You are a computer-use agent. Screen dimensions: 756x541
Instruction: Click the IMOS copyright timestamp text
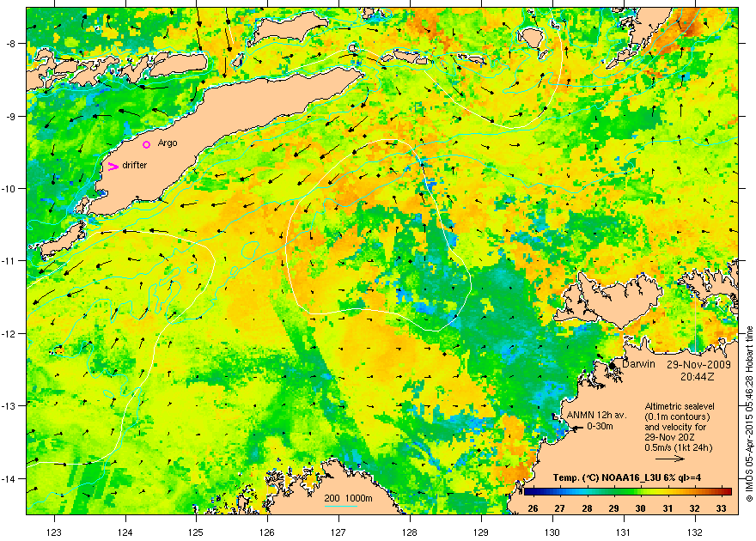pyautogui.click(x=749, y=414)
